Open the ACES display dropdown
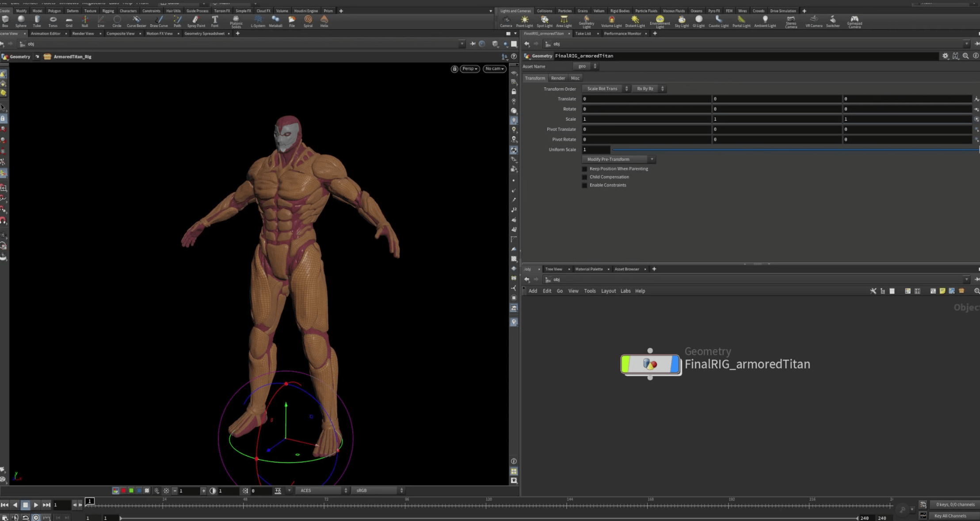Image resolution: width=980 pixels, height=521 pixels. coord(323,490)
